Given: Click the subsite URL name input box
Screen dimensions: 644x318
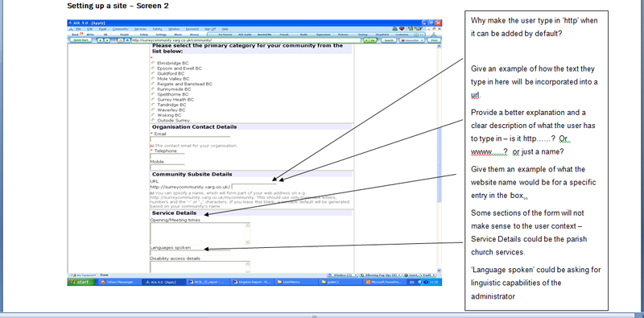Looking at the screenshot, I should (x=254, y=187).
